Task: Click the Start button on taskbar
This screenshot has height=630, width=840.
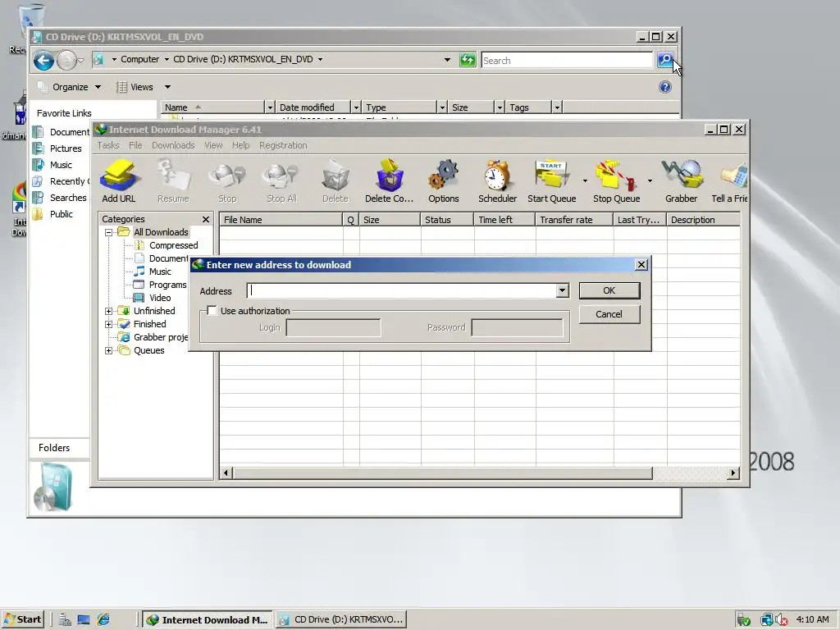Action: pyautogui.click(x=23, y=619)
